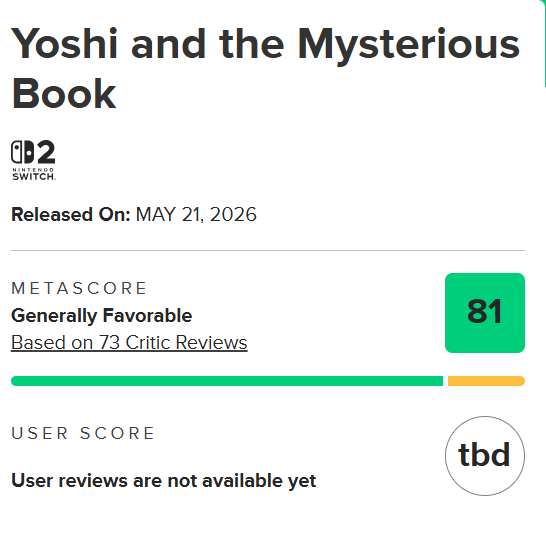
Task: Click the numeral 2 in the Switch logo
Action: [x=46, y=152]
